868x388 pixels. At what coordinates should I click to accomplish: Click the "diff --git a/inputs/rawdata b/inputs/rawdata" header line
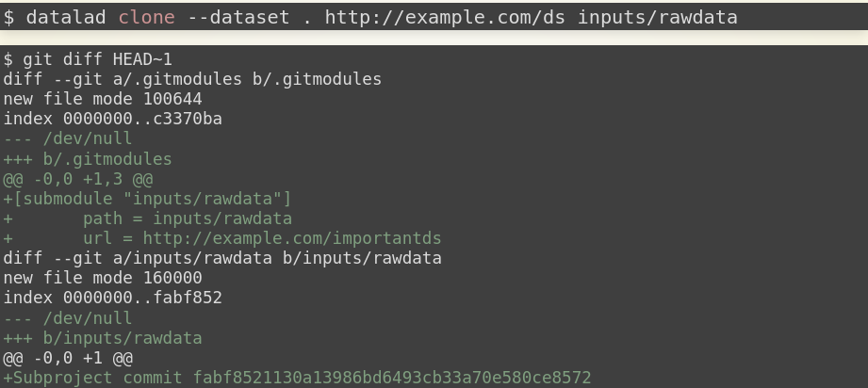click(x=222, y=258)
